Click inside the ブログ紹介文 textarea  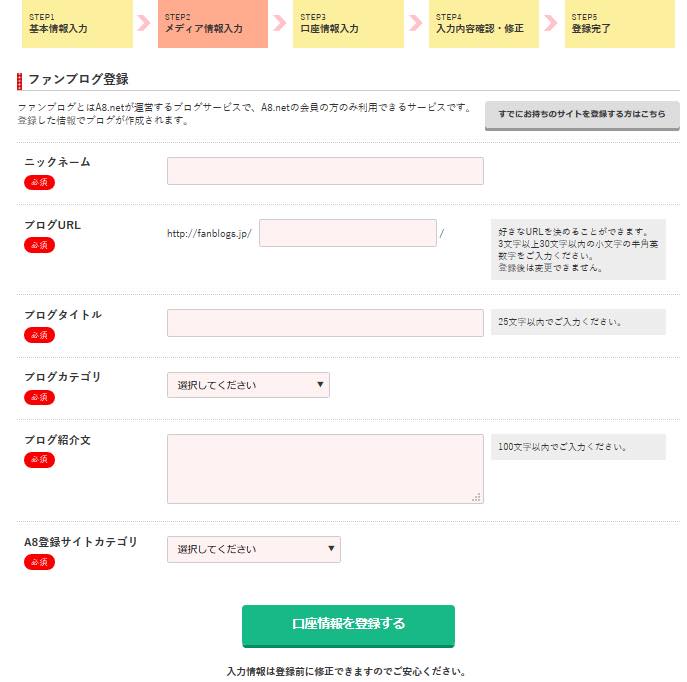coord(325,468)
